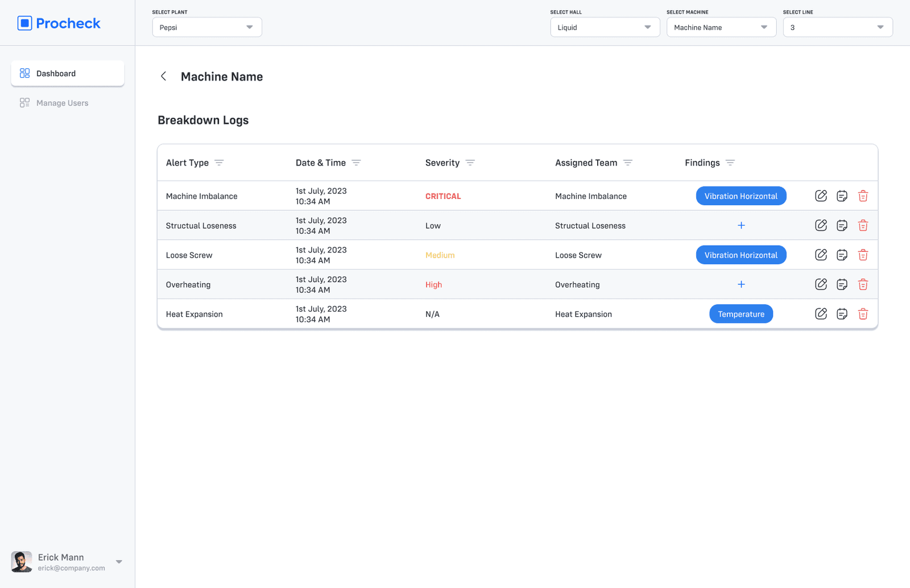Expand the Erick Mann user menu arrow
The height and width of the screenshot is (588, 910).
[x=119, y=562]
